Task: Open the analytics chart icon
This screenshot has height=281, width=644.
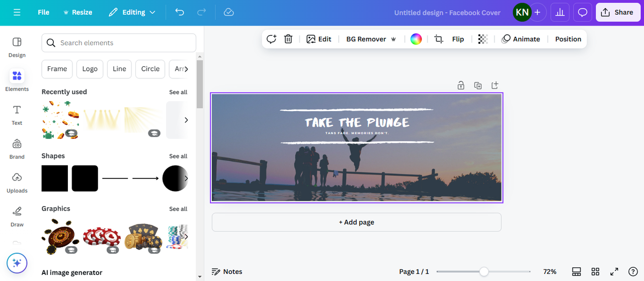Action: click(x=560, y=13)
